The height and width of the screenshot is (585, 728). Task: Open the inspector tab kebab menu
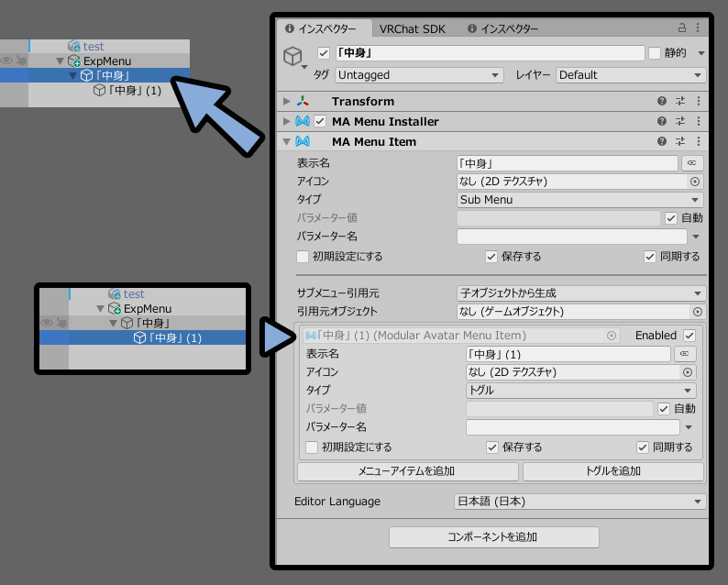(698, 28)
